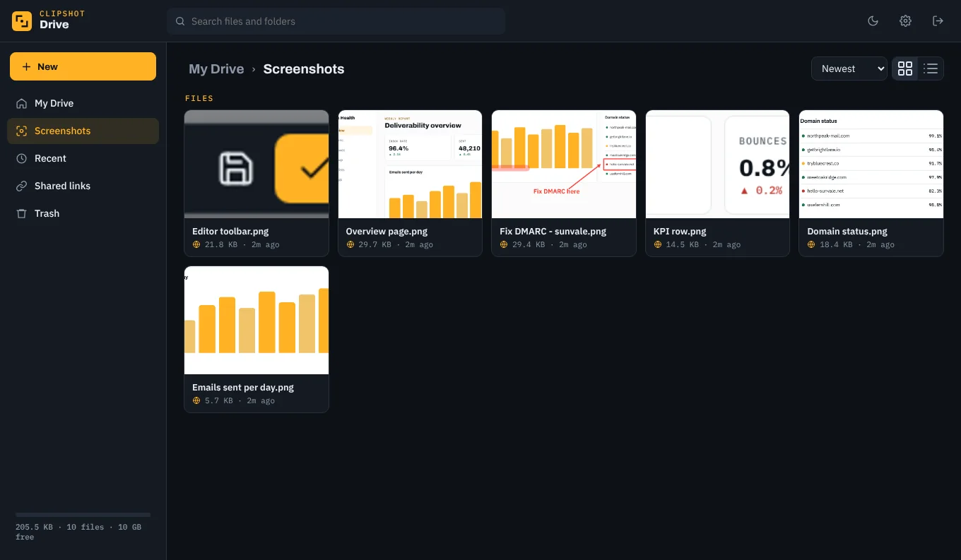
Task: Click the Emails sent per day.png file name
Action: (x=243, y=387)
